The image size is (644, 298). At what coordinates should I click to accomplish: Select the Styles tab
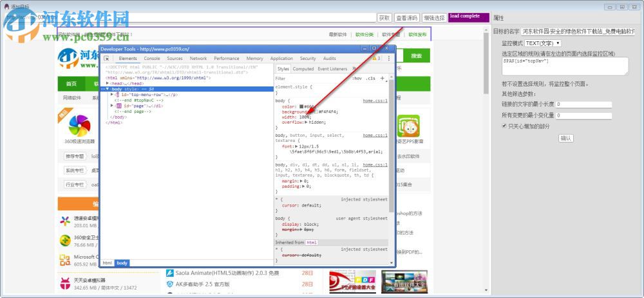click(x=283, y=69)
